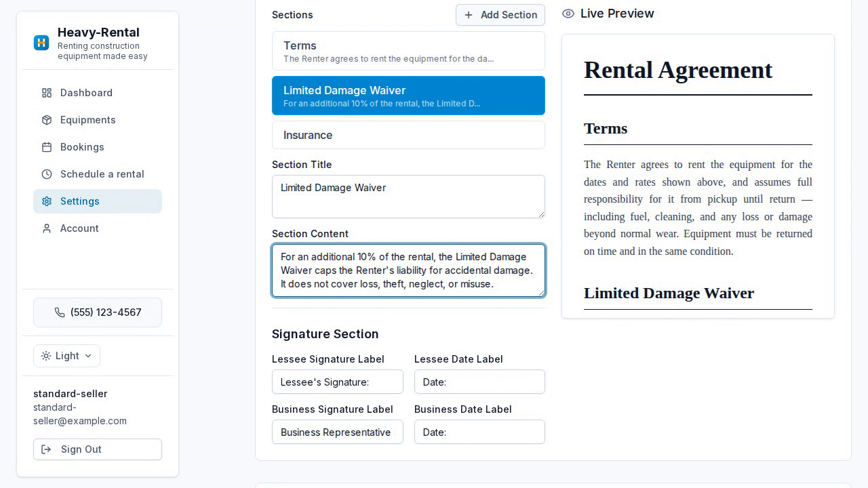Click the Settings gear icon
The width and height of the screenshot is (868, 488).
(x=47, y=201)
